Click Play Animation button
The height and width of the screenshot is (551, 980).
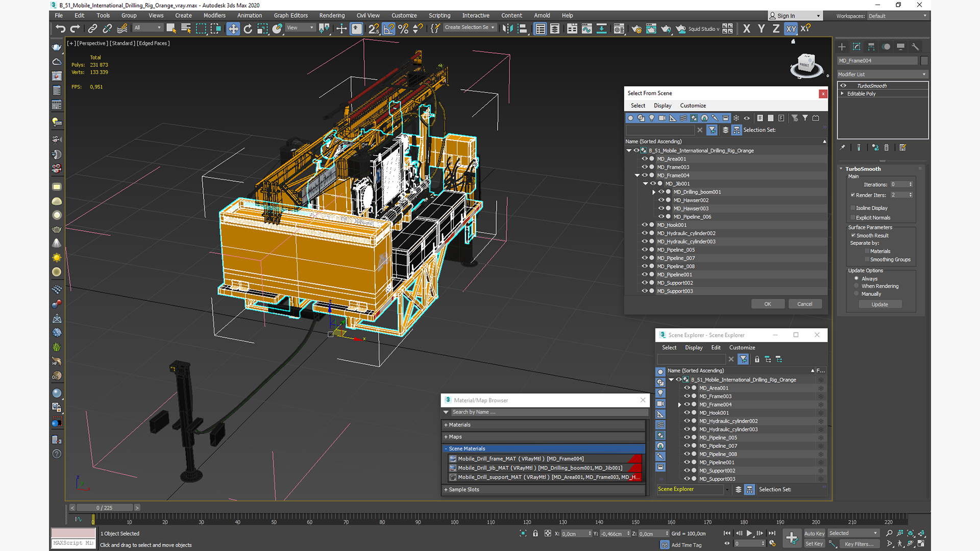749,533
